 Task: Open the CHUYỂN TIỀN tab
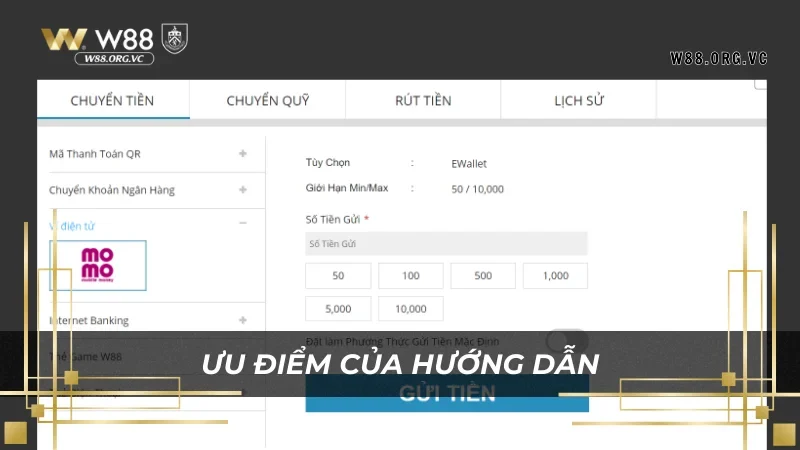pos(113,101)
